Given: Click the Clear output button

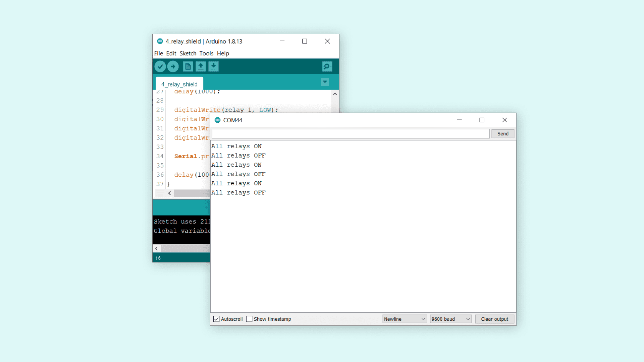Looking at the screenshot, I should tap(494, 319).
